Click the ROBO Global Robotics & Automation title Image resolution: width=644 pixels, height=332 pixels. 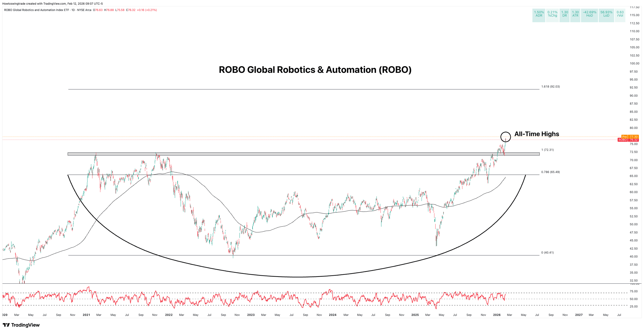click(315, 70)
